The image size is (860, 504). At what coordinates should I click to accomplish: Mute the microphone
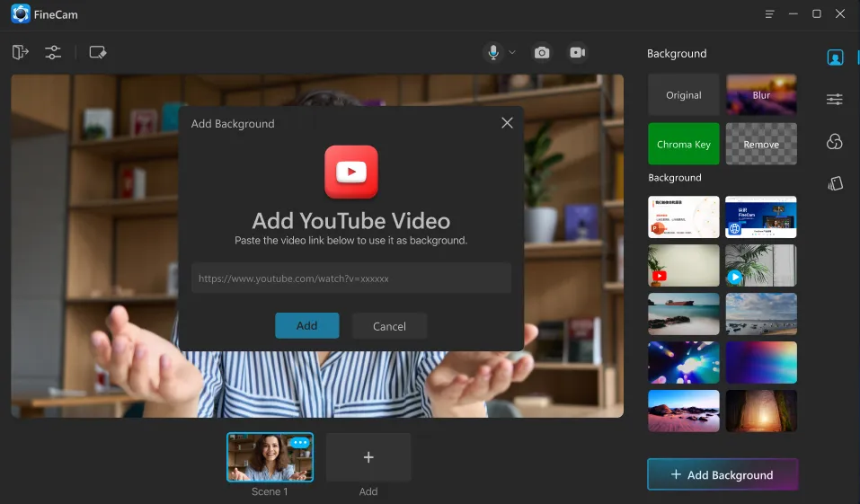click(493, 52)
